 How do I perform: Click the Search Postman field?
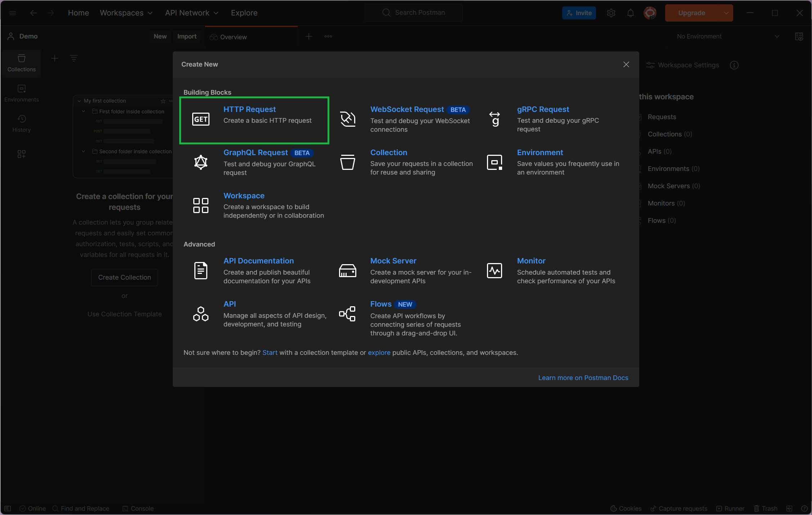tap(414, 13)
